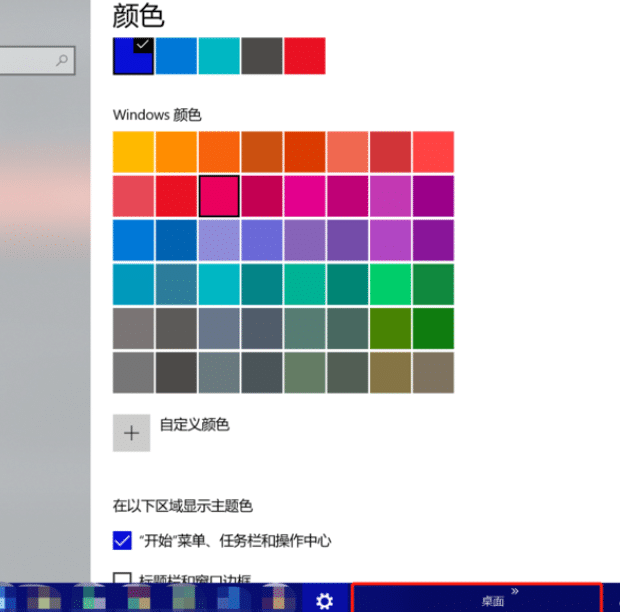Select the mint seafoam green swatch
The image size is (620, 612).
(x=305, y=284)
